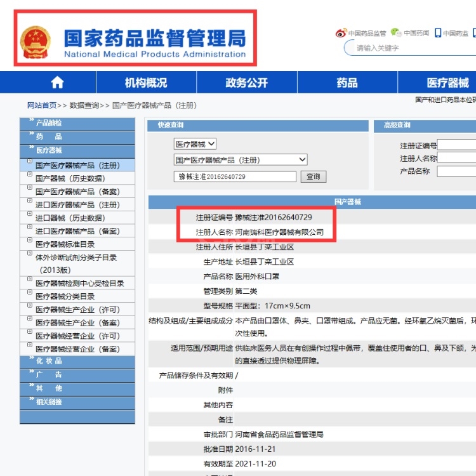Open the 机构概况 navigation tab
Screen dimensions: 476x476
146,83
